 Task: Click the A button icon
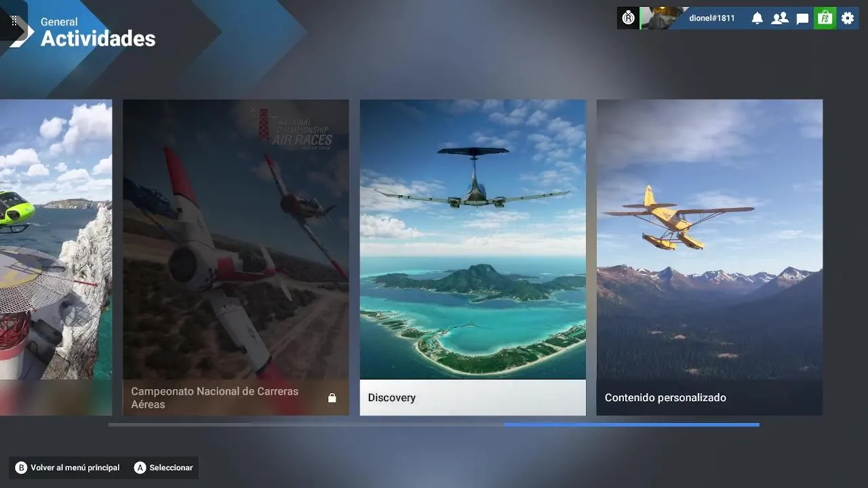tap(140, 468)
